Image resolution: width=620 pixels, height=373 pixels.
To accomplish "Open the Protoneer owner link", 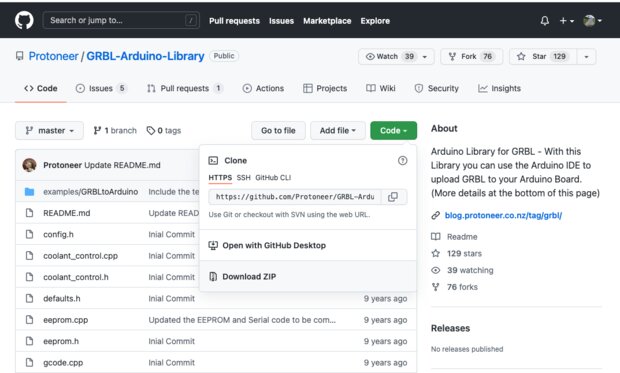I will point(53,56).
